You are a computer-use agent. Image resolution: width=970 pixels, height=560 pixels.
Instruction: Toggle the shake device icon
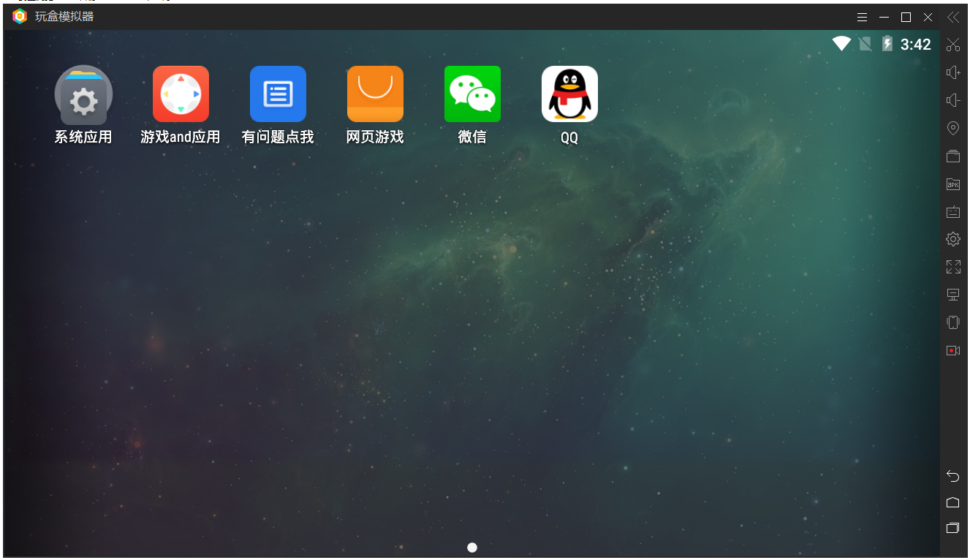coord(953,322)
